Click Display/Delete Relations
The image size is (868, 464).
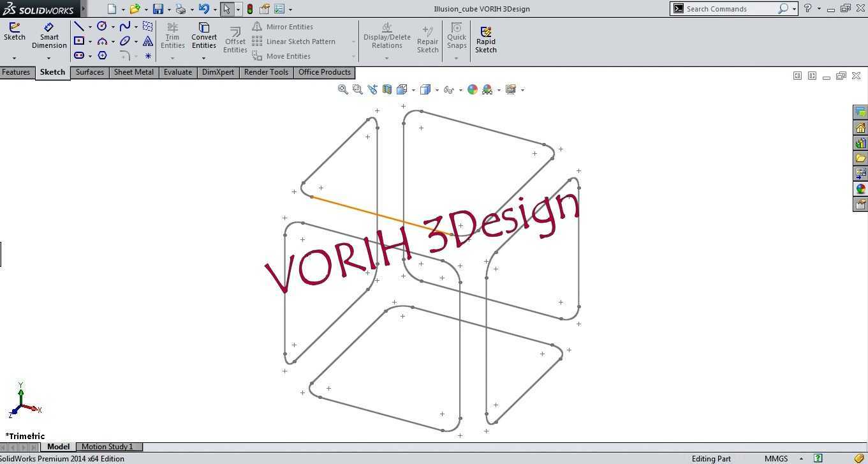point(387,36)
